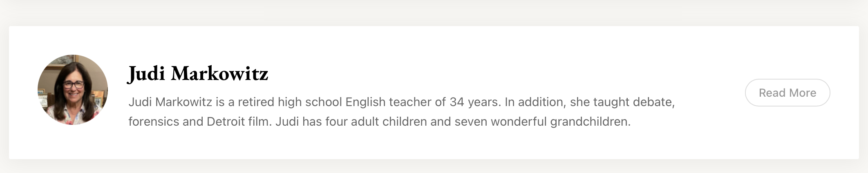Click the word "Markowitz" in the heading

coord(219,74)
